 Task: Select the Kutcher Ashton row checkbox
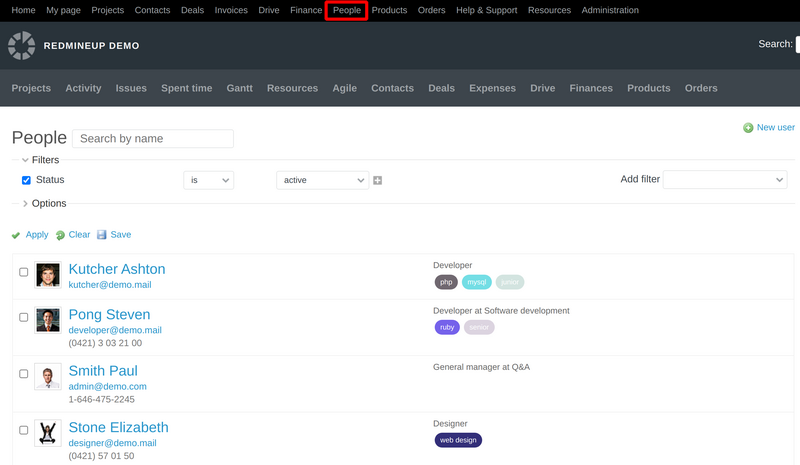point(24,272)
